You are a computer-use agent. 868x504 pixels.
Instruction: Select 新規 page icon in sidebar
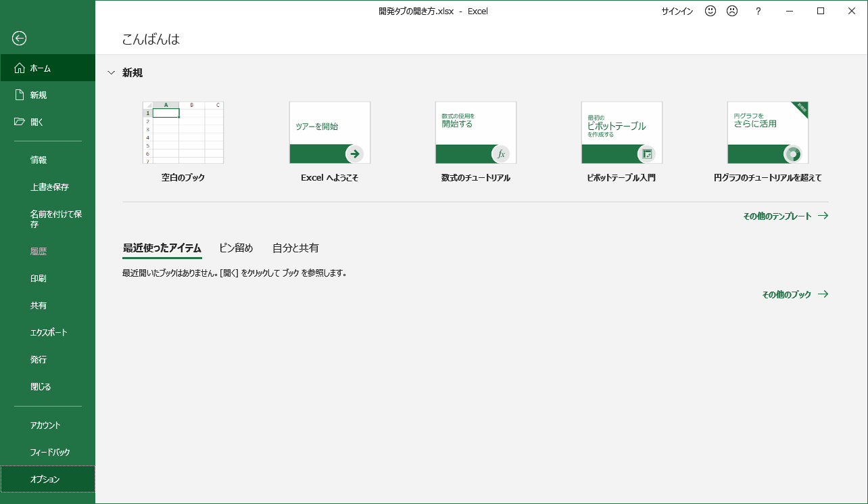point(20,95)
